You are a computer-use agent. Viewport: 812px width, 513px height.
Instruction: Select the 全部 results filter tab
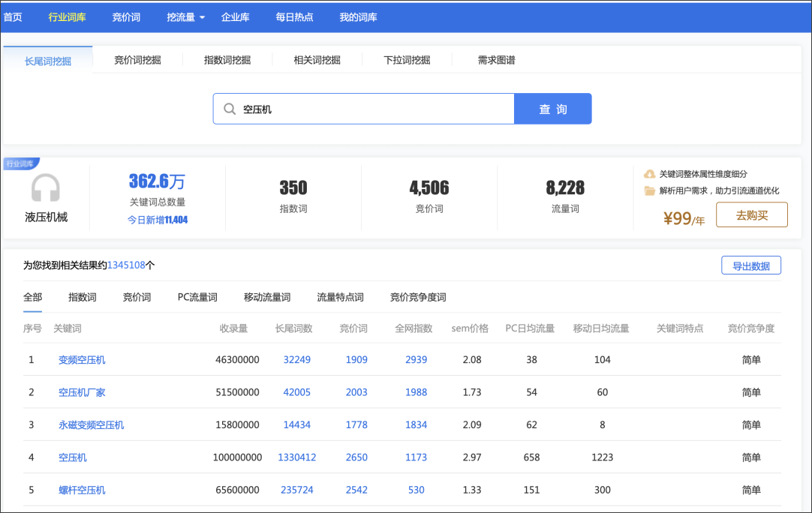pyautogui.click(x=32, y=297)
